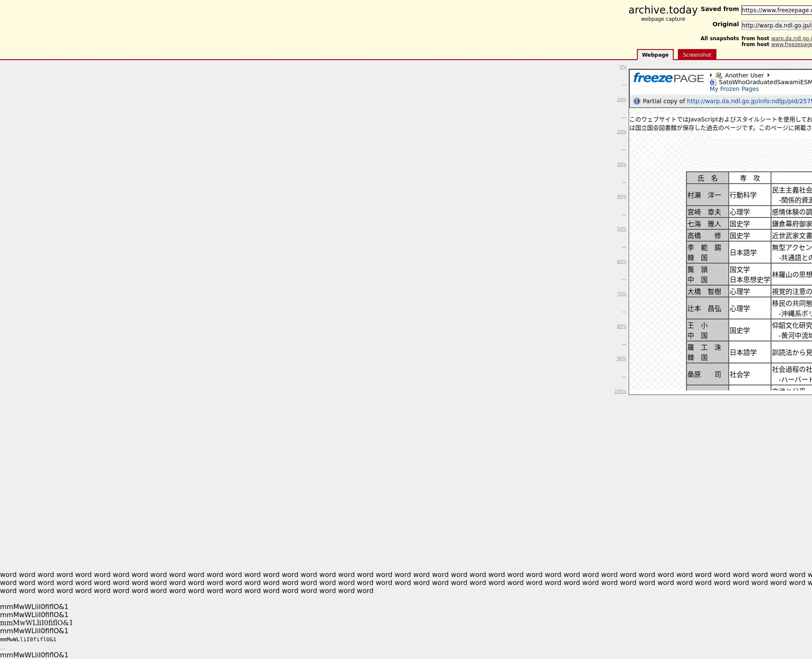Switch to the Screenshot tab

coord(697,55)
